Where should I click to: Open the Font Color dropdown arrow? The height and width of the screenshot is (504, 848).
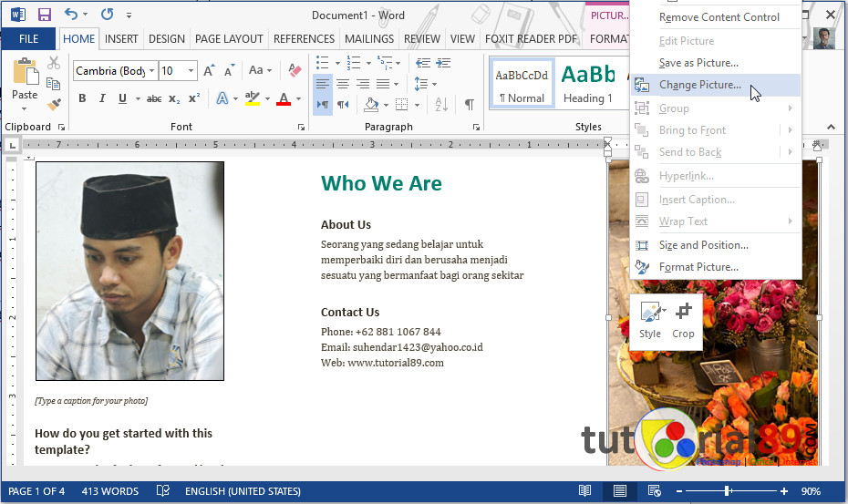298,99
